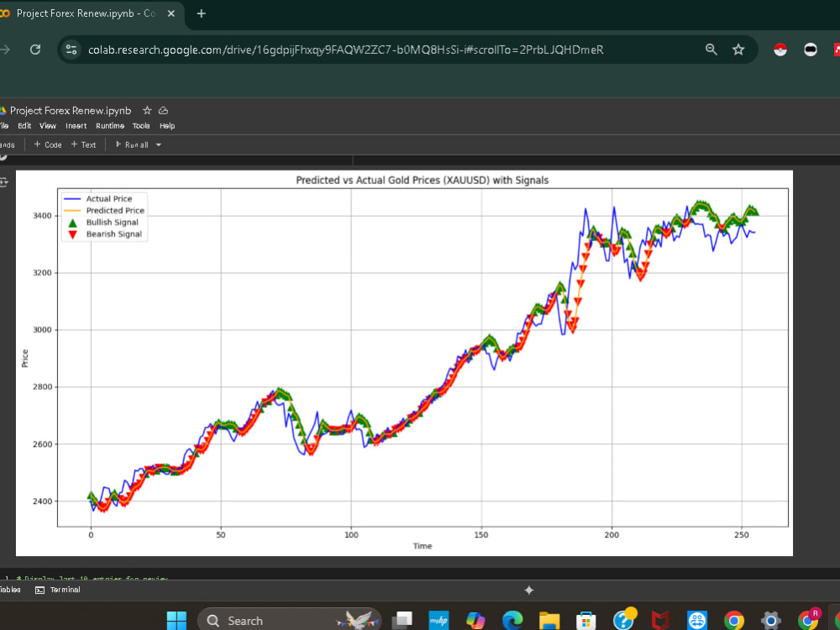Click the 2800 y-axis label
Screen dimensions: 840x630
pyautogui.click(x=42, y=386)
